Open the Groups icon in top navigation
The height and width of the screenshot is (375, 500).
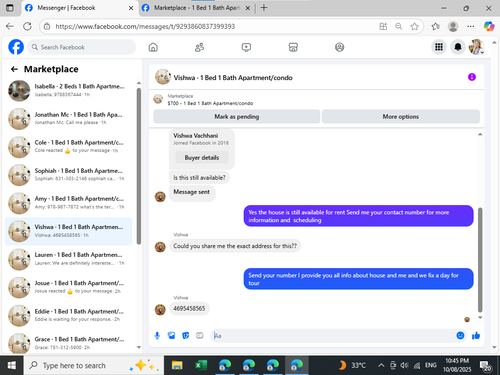pos(339,47)
